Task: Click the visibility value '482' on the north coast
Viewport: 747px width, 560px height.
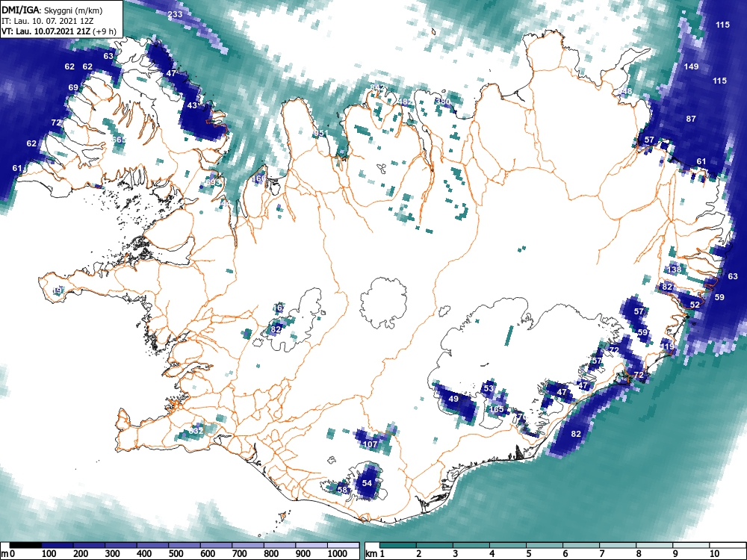Action: tap(404, 102)
